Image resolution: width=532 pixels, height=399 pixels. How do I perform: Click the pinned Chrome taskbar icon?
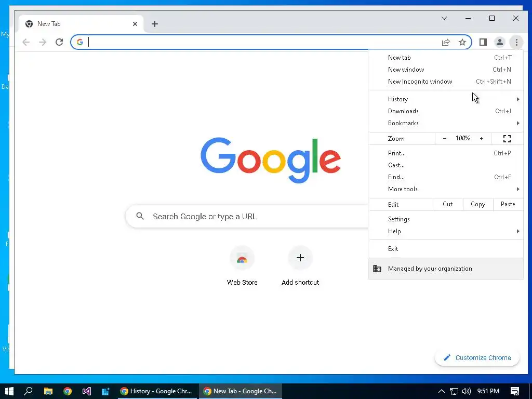68,391
